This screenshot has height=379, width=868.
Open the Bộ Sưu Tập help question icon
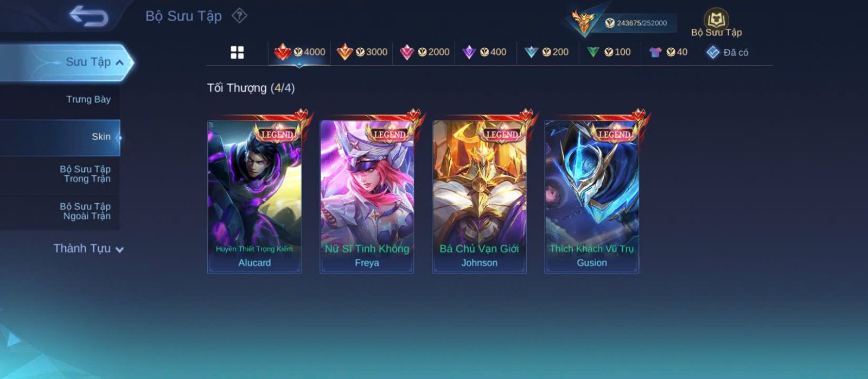point(239,16)
